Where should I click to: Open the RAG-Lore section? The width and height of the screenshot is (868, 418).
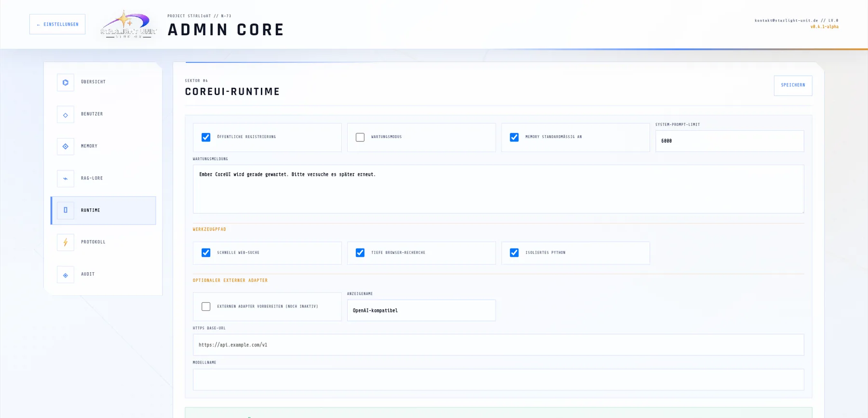(103, 179)
